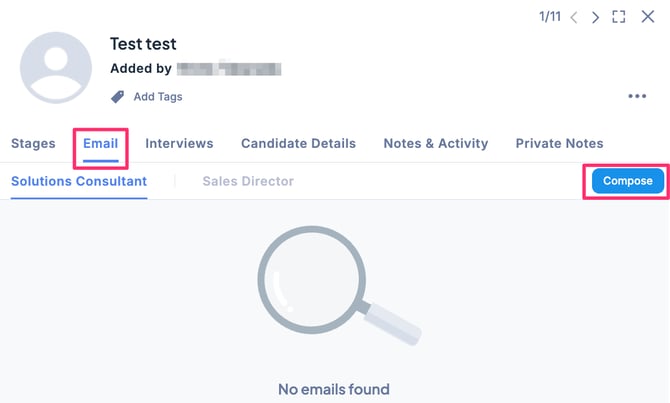Switch to the Sales Director job tab
Screen dimensions: 670x403
(248, 181)
